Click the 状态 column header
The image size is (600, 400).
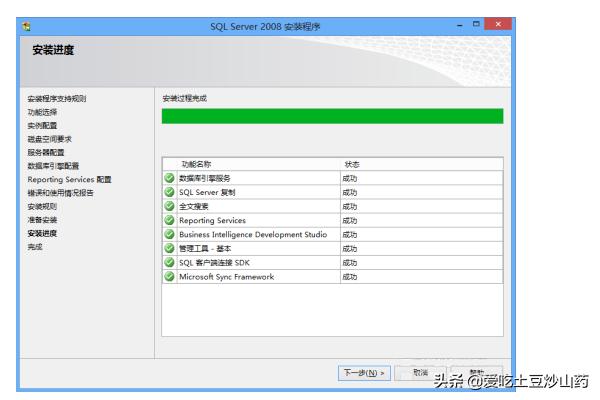(x=352, y=164)
